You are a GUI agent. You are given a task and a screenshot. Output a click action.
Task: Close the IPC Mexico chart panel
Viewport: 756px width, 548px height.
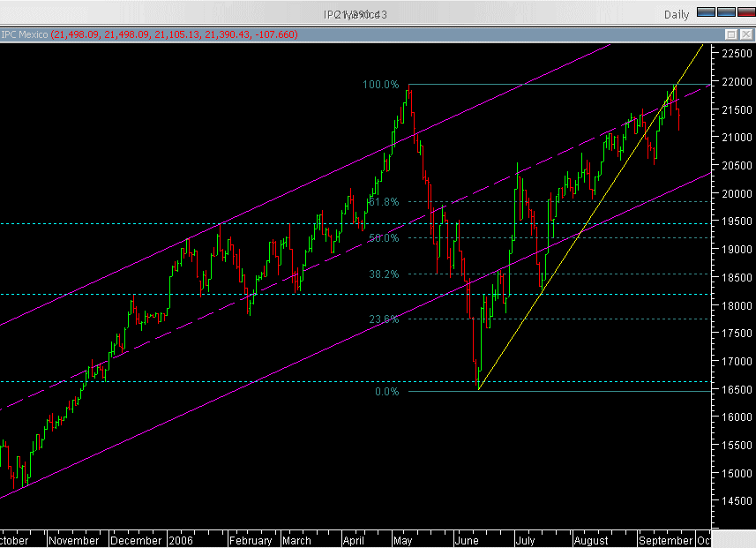point(745,34)
